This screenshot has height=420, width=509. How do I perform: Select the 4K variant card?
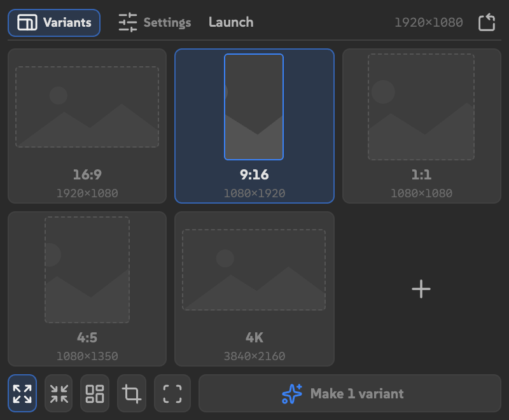[254, 289]
